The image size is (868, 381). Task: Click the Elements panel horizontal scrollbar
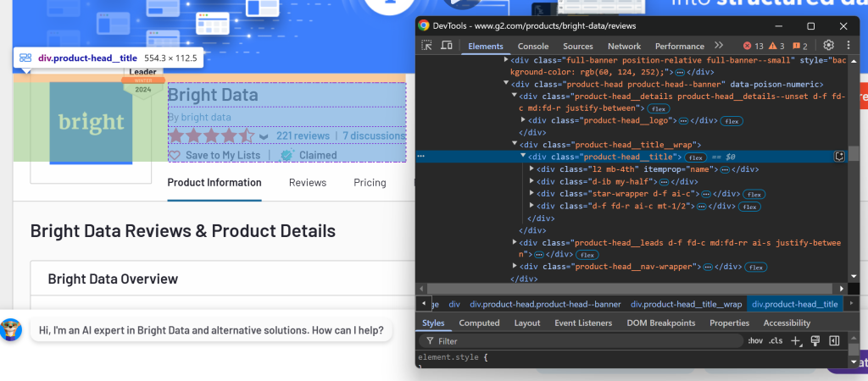pos(627,289)
